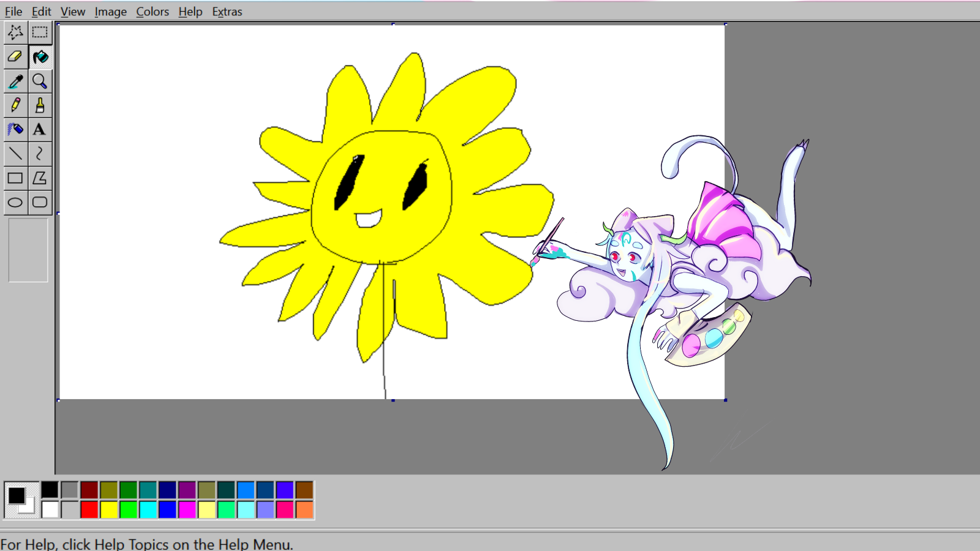
Task: Click the bottom-right canvas resize handle
Action: tap(725, 400)
